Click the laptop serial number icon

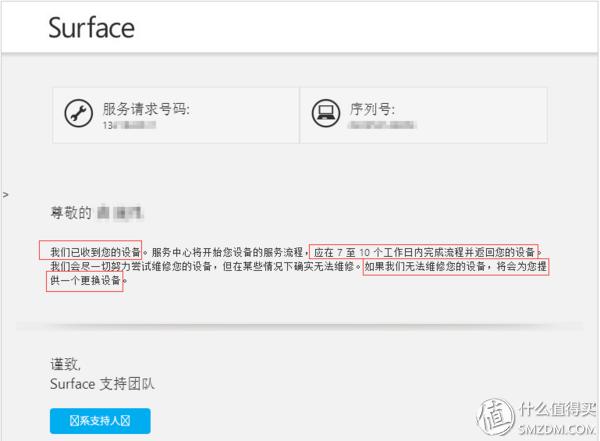(x=326, y=113)
